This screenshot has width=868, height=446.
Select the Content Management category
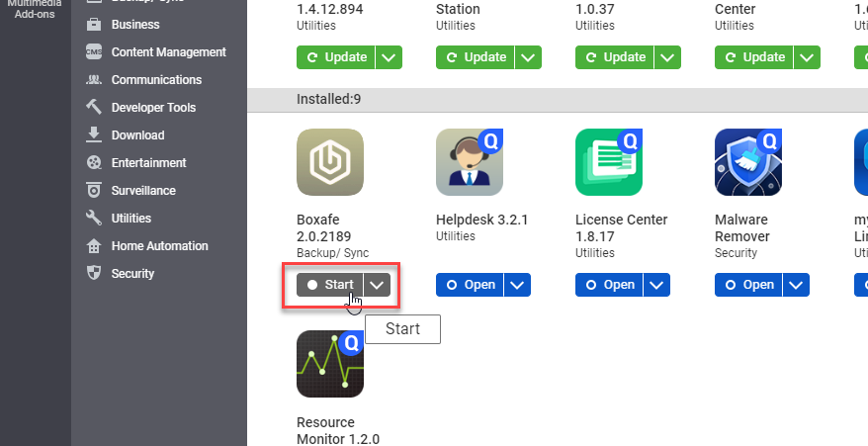(168, 51)
